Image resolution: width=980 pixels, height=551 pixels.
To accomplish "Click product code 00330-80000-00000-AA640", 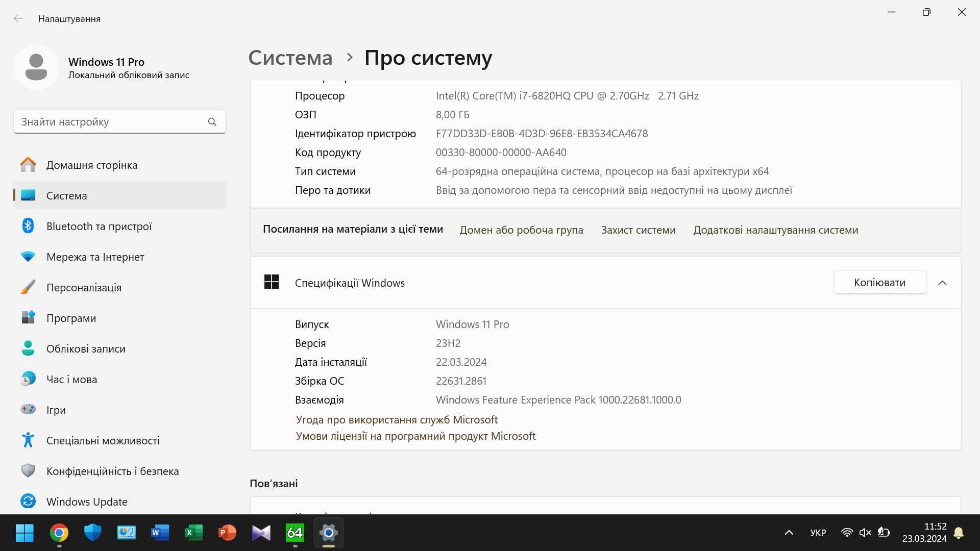I will [x=501, y=153].
